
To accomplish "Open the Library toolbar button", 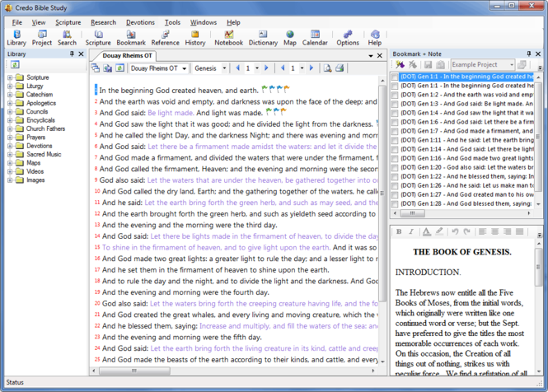I will tap(16, 38).
